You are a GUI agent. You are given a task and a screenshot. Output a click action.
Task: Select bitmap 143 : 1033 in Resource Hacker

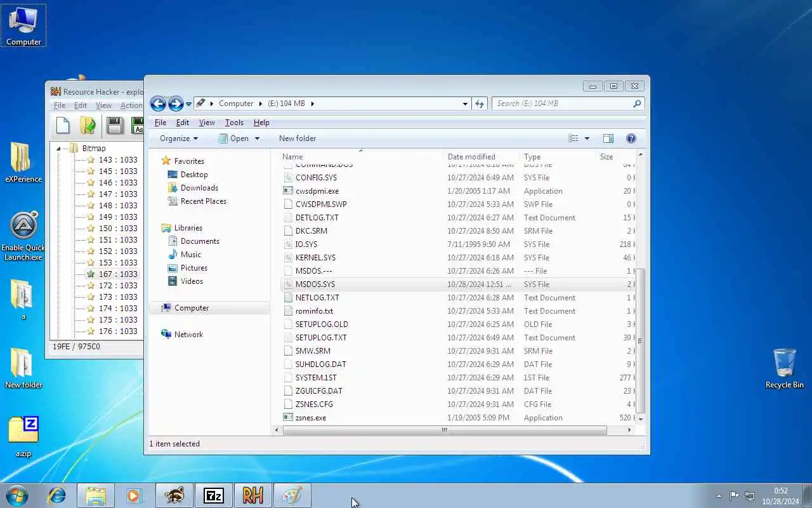coord(118,160)
